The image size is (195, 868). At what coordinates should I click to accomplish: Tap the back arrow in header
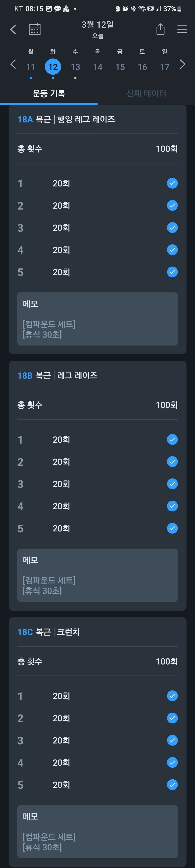13,29
